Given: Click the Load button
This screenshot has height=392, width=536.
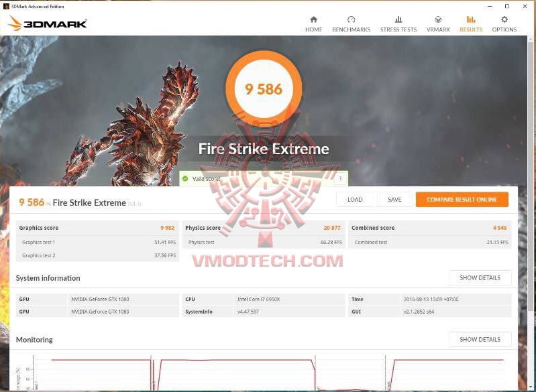Looking at the screenshot, I should (x=355, y=200).
